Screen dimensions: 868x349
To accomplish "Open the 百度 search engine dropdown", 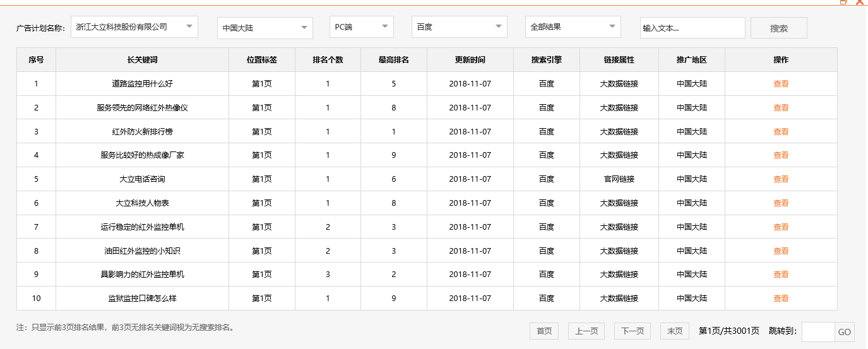I will click(460, 27).
